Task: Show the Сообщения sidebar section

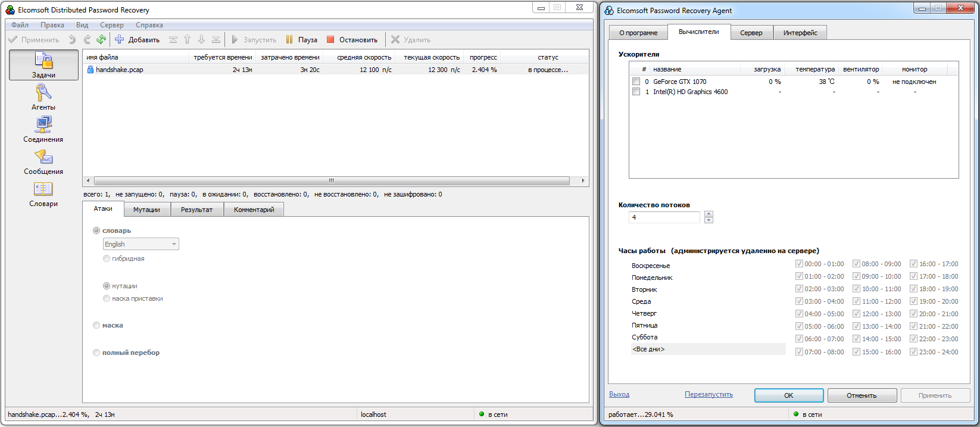Action: [43, 161]
